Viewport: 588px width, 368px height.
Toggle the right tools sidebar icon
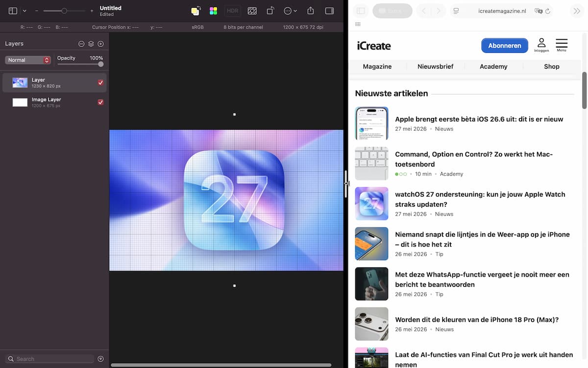coord(329,11)
